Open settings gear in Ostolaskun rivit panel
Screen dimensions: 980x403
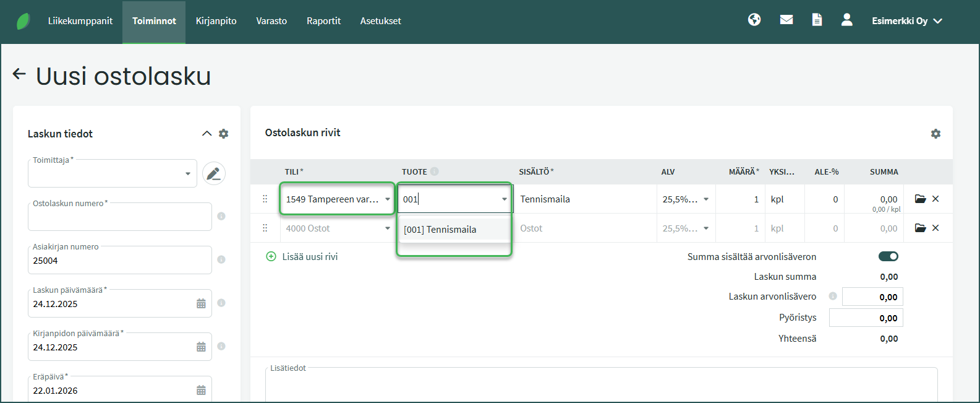point(935,134)
